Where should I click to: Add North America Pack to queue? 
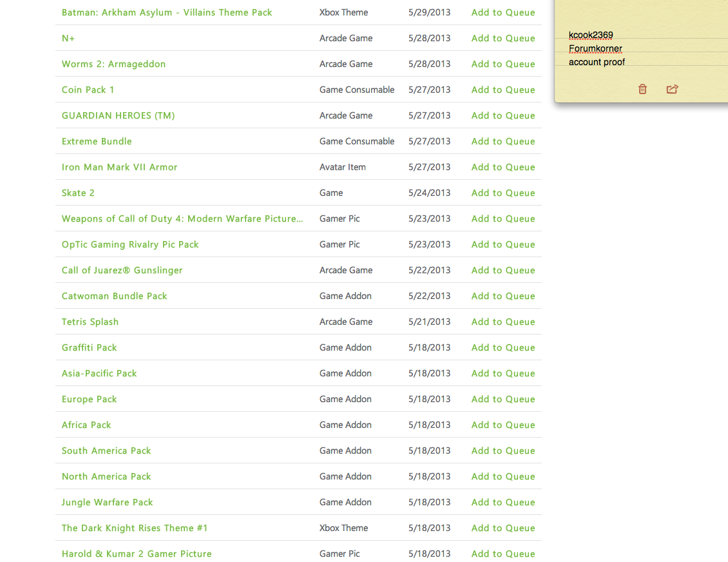click(503, 476)
